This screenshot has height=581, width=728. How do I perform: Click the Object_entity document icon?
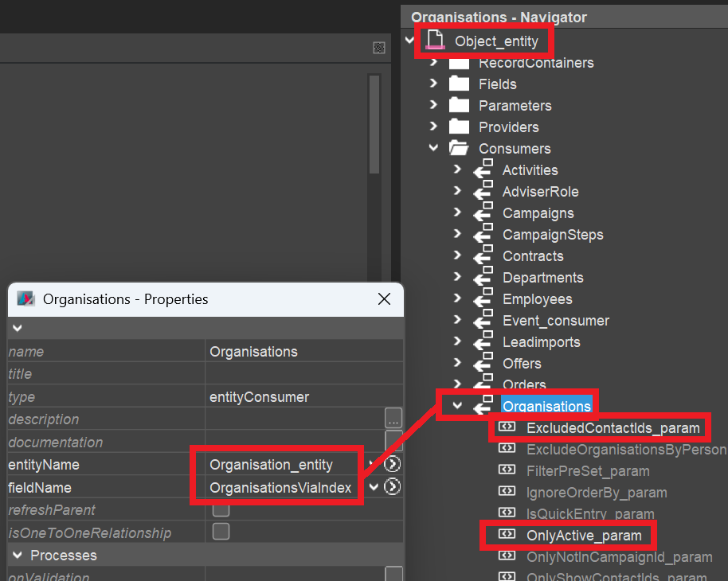tap(435, 41)
